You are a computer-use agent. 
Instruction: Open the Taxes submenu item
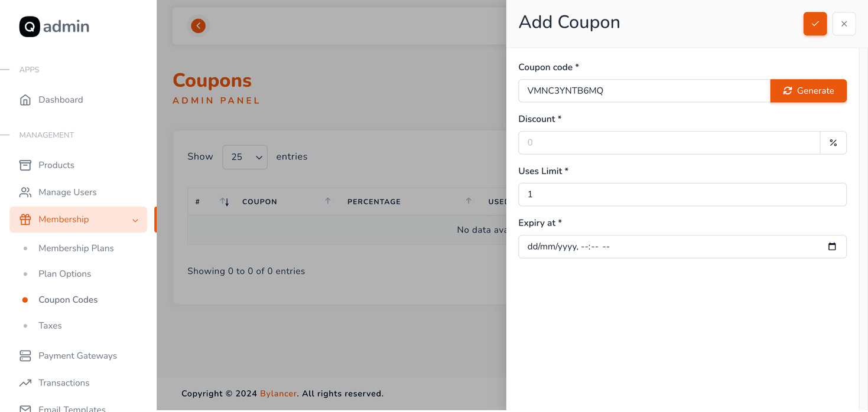click(50, 326)
